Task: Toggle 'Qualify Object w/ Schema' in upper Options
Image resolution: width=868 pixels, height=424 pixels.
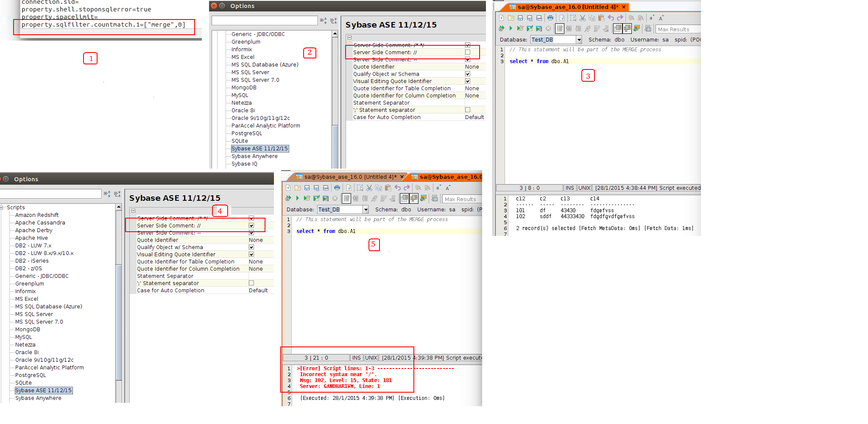Action: [x=468, y=74]
